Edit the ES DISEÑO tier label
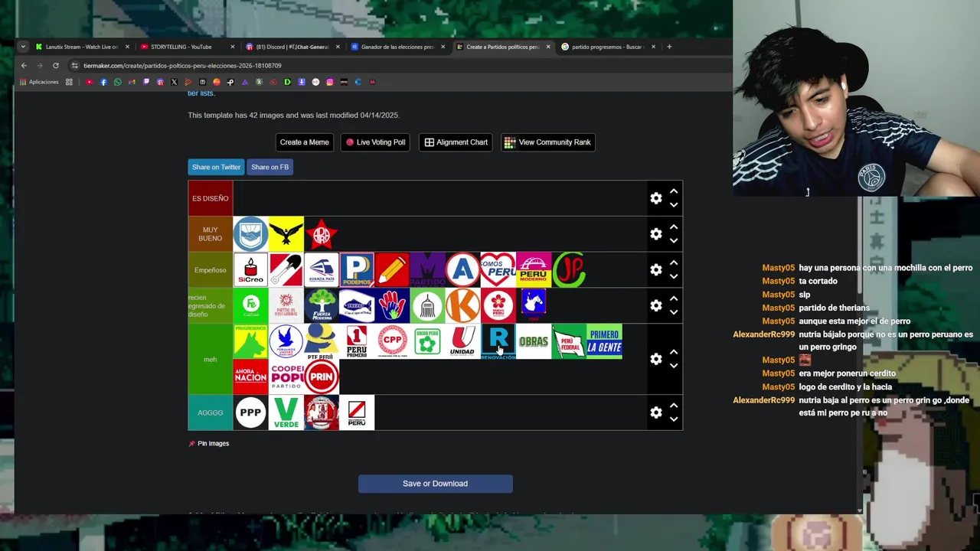 pos(211,198)
